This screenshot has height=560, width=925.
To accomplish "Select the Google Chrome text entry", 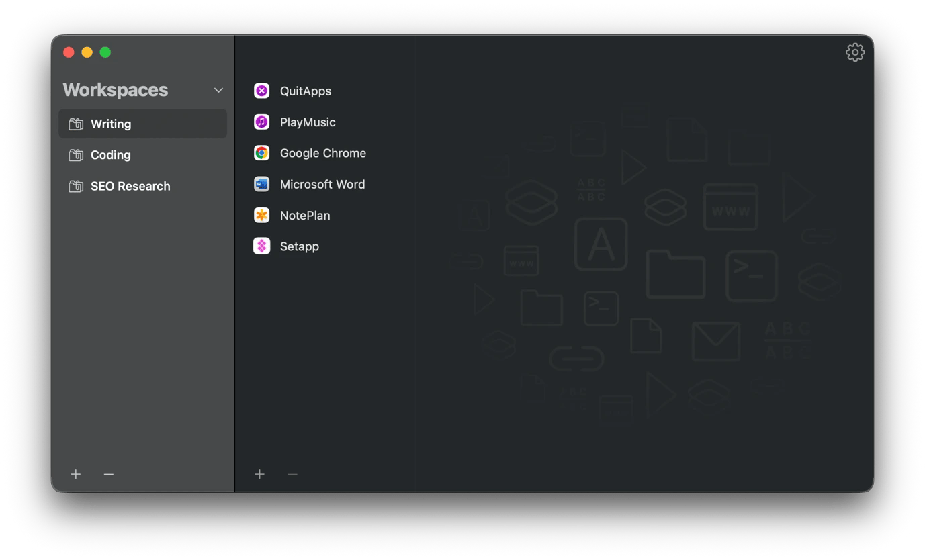I will coord(323,153).
